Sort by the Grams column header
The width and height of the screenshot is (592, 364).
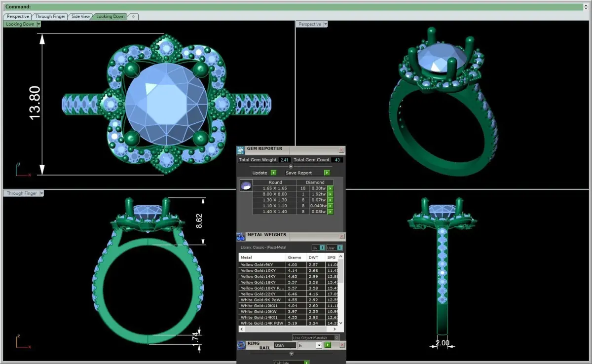click(296, 257)
